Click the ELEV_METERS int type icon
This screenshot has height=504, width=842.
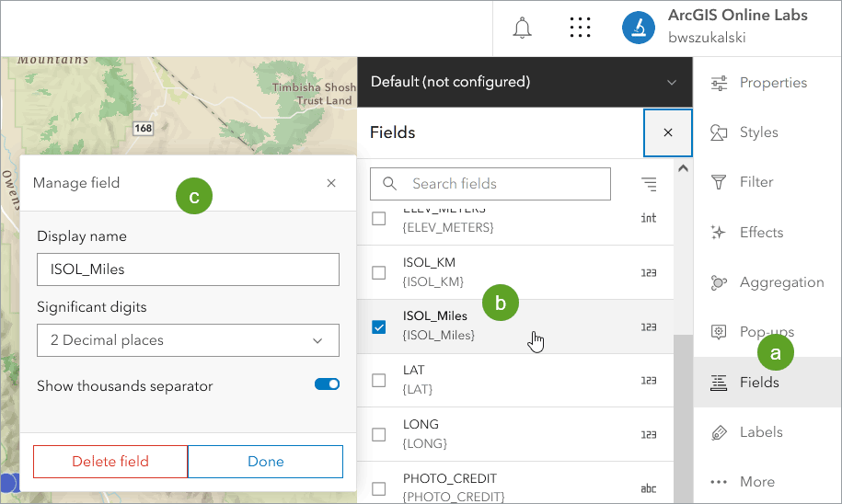click(x=649, y=218)
